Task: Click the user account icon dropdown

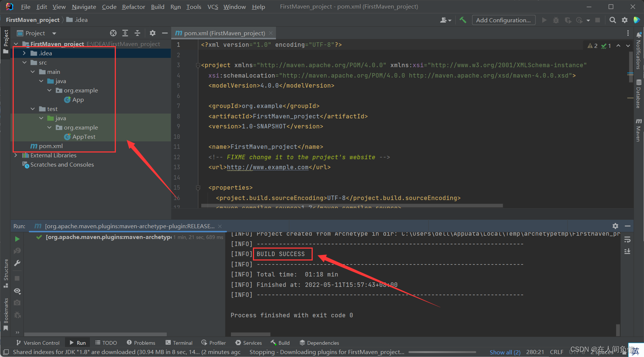Action: [445, 20]
